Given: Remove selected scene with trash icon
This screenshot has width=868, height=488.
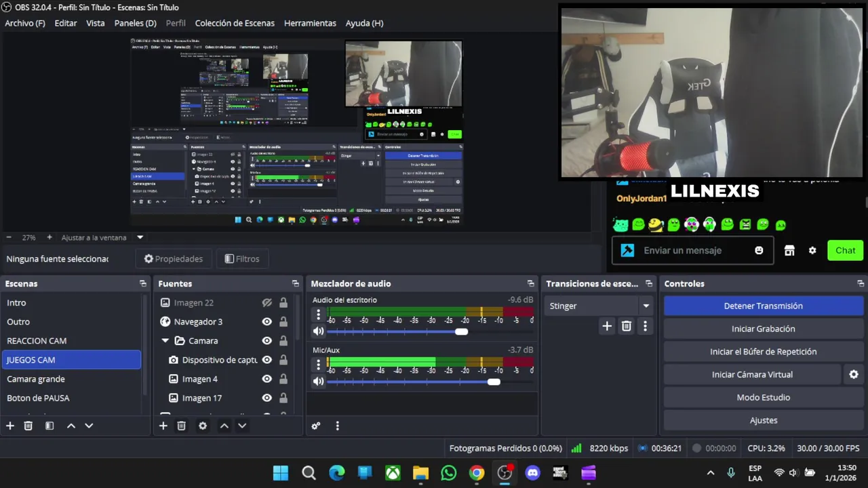Looking at the screenshot, I should pos(28,426).
